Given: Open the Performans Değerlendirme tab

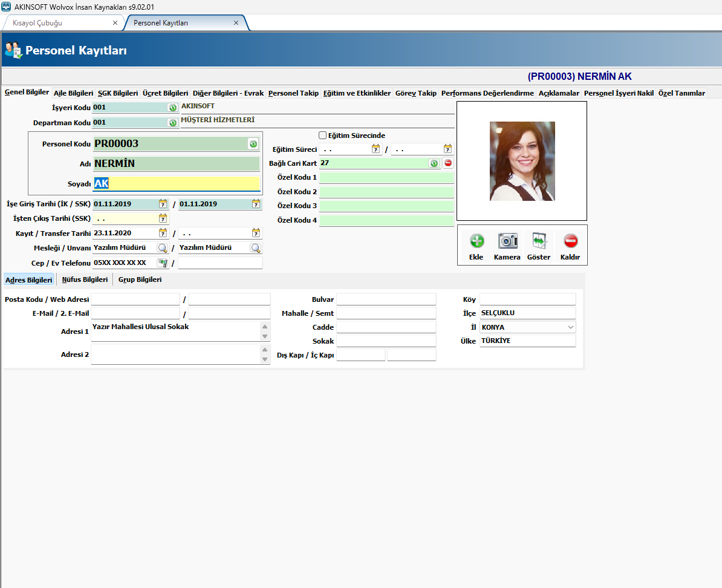Looking at the screenshot, I should tap(487, 93).
